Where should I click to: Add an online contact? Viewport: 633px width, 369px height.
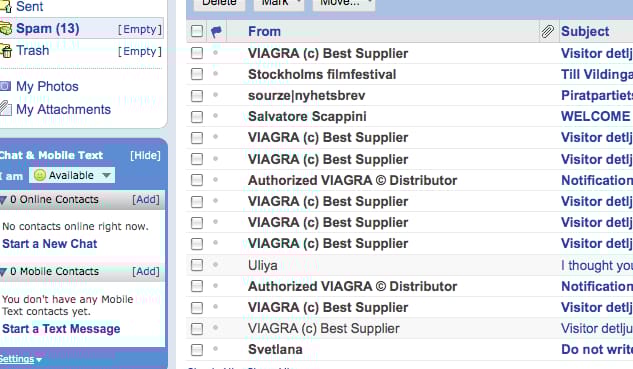146,199
